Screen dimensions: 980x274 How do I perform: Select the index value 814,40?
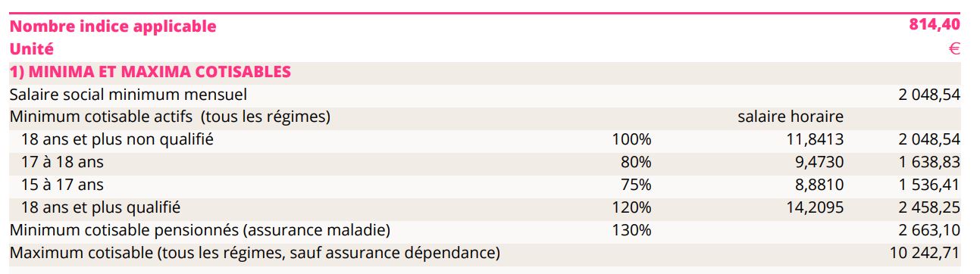[935, 24]
